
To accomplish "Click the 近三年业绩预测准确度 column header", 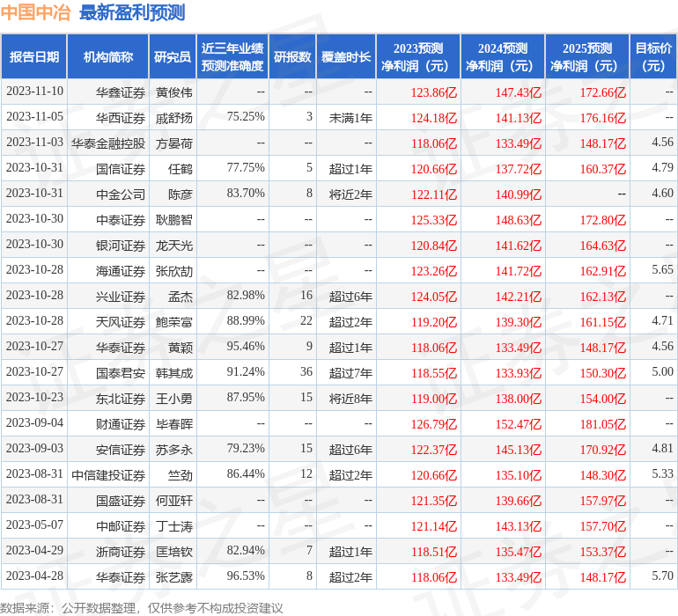I will click(x=232, y=57).
